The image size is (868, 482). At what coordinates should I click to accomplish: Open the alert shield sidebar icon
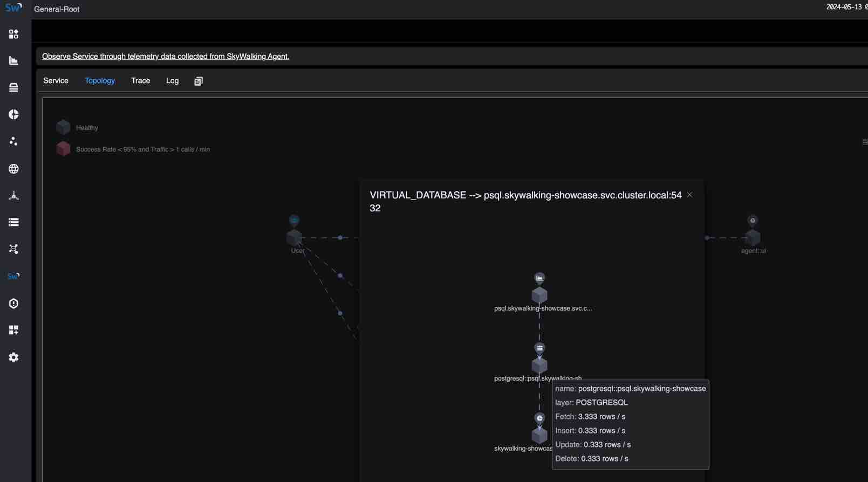pos(13,304)
